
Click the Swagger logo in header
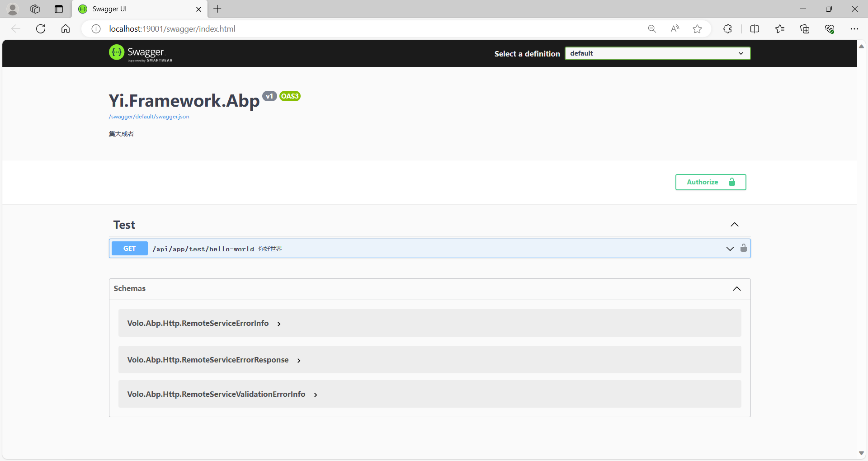click(141, 53)
